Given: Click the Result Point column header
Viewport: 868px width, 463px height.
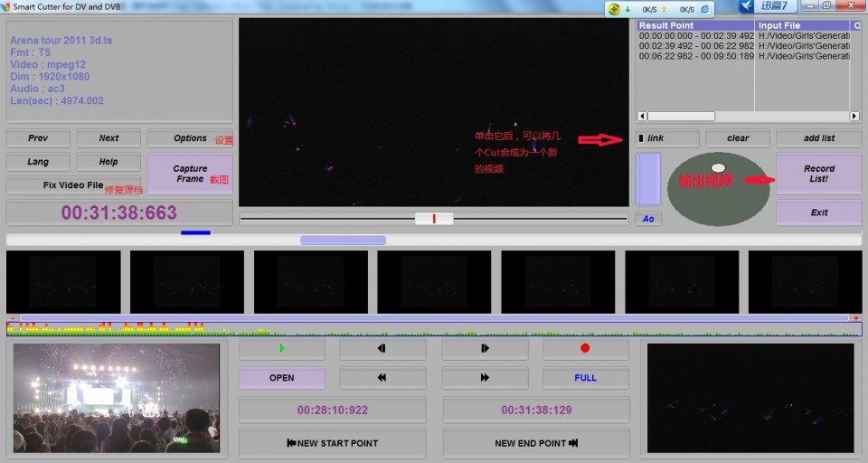Looking at the screenshot, I should point(695,25).
